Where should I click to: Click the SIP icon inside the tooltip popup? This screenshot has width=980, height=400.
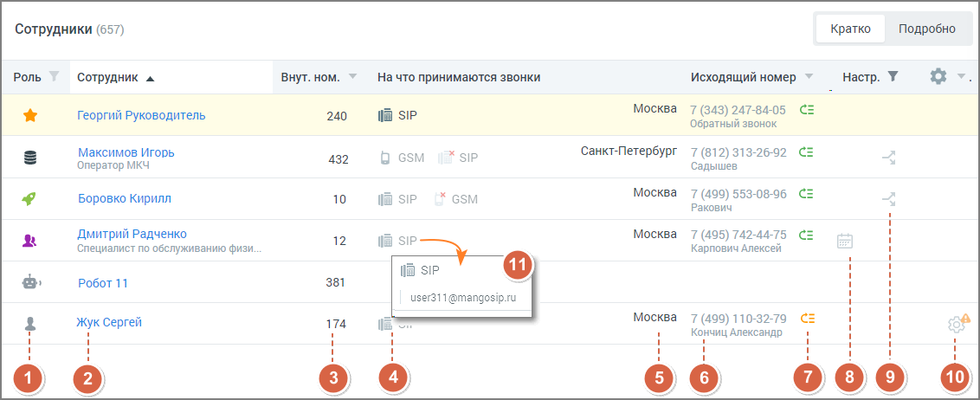408,271
